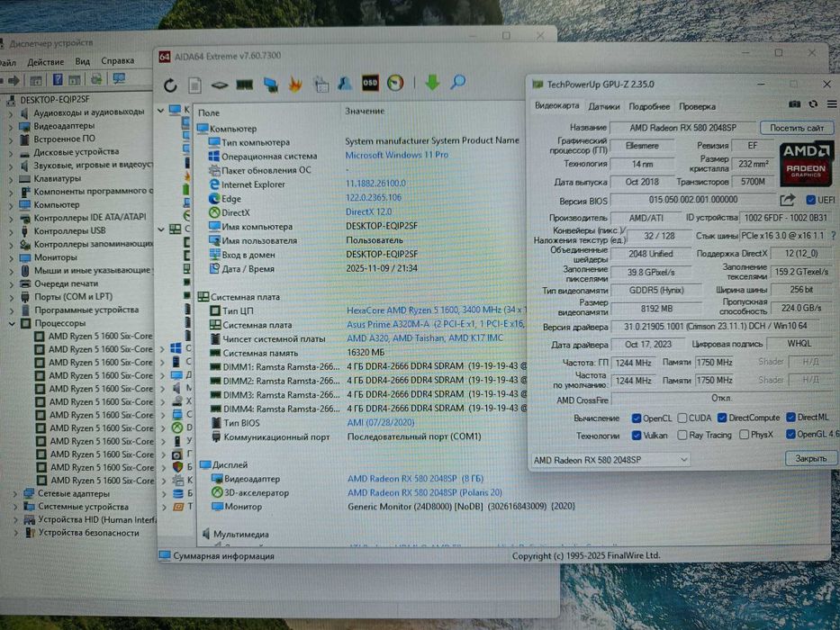
Task: Switch to the Подробнее tab in GPU-Z
Action: (x=649, y=106)
